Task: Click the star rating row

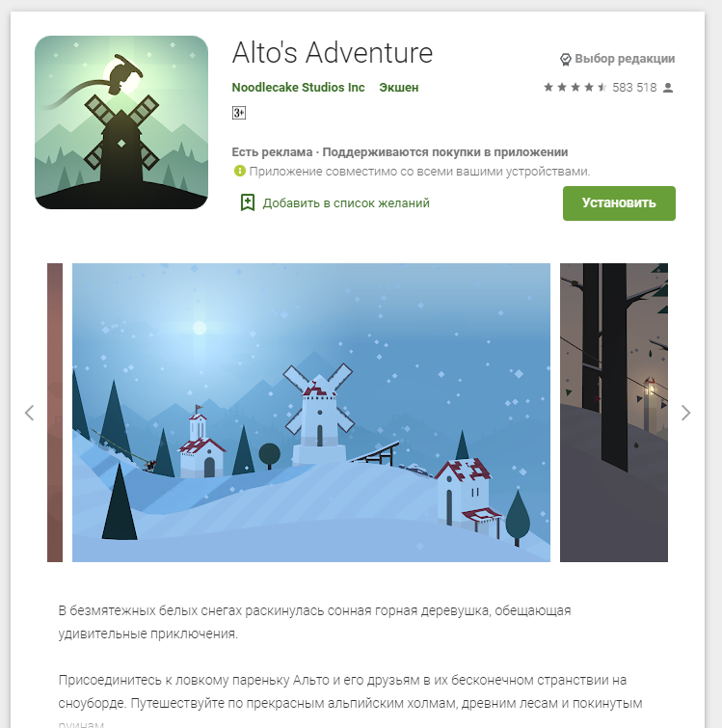Action: 575,88
